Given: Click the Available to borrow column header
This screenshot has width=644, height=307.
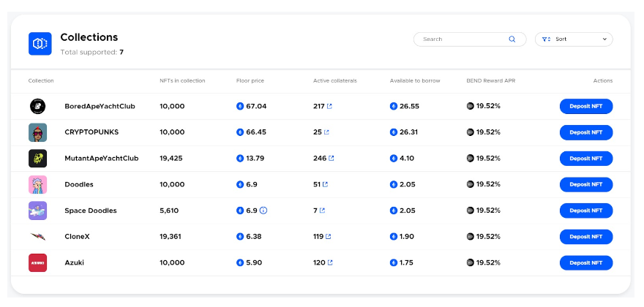Looking at the screenshot, I should (x=415, y=81).
